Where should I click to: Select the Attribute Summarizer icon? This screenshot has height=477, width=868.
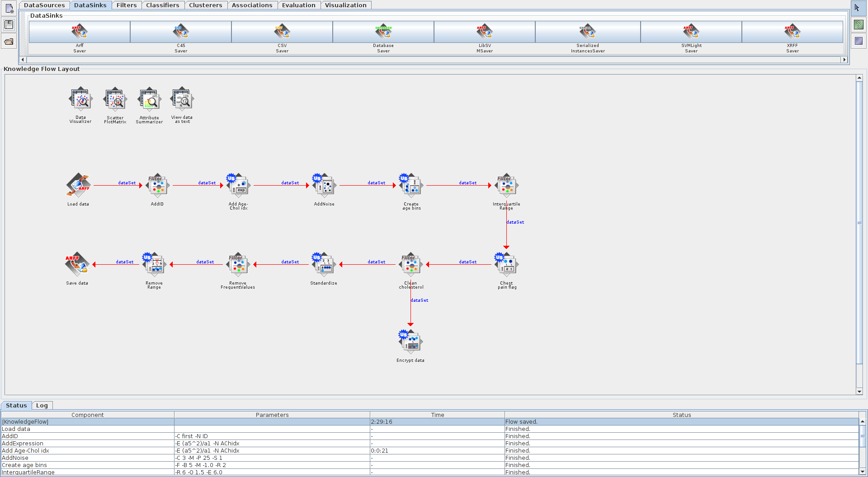149,100
